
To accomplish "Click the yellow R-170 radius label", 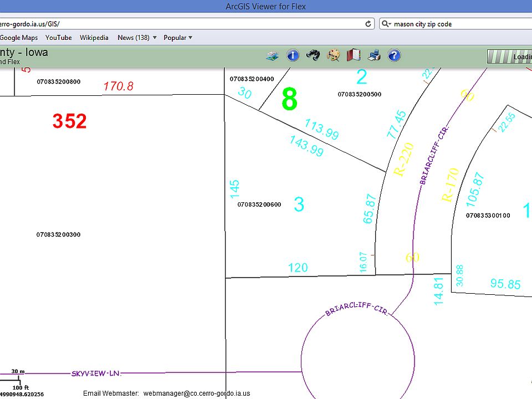I will (x=450, y=185).
